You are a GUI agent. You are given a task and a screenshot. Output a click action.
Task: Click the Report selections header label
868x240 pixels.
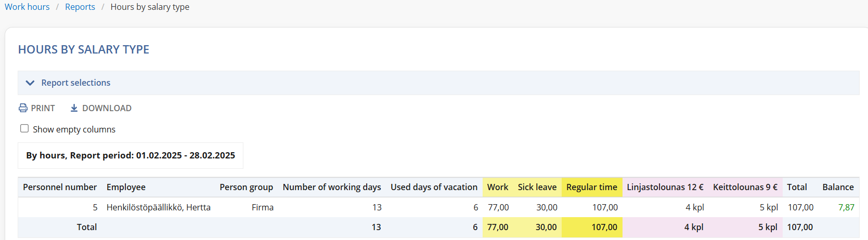coord(76,83)
